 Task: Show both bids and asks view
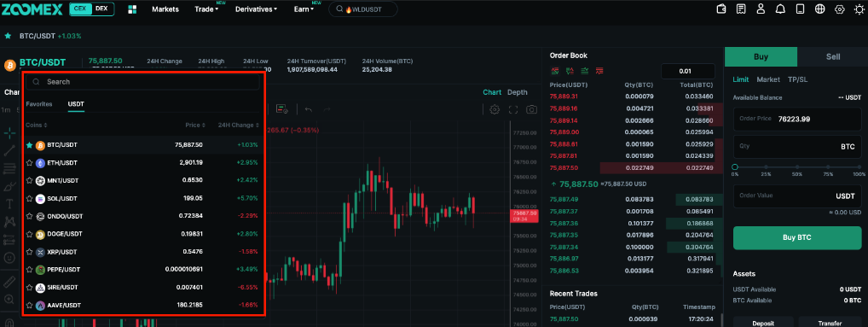pyautogui.click(x=555, y=71)
